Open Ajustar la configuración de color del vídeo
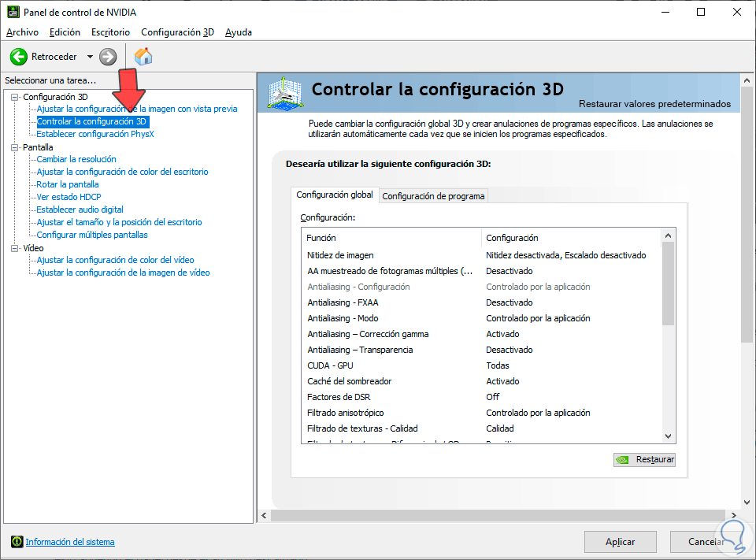The height and width of the screenshot is (560, 756). point(115,260)
